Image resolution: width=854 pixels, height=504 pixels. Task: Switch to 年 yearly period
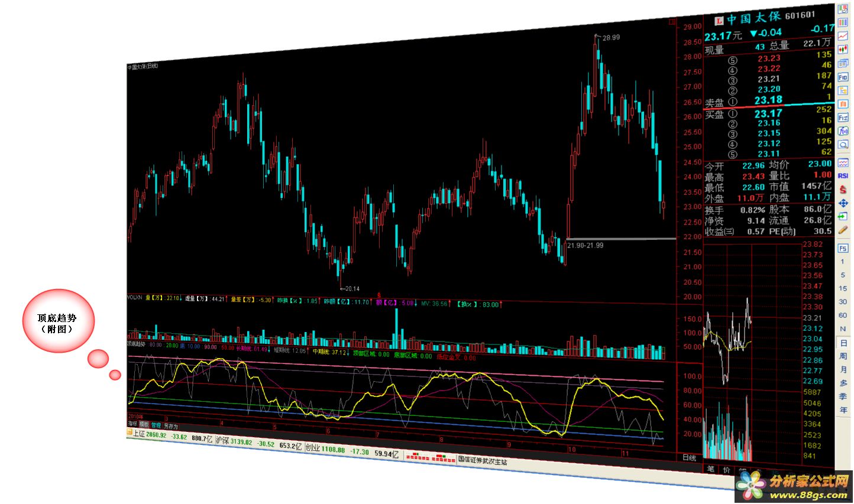(x=843, y=410)
